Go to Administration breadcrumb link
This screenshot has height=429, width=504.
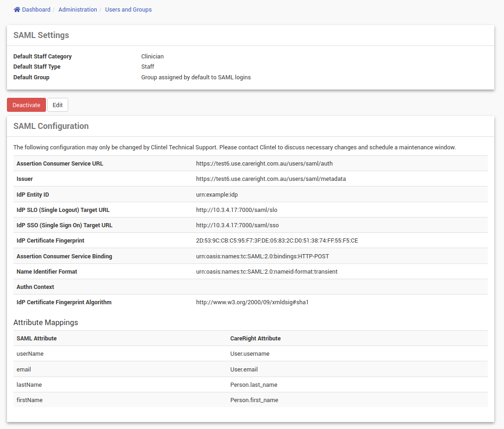pos(77,10)
